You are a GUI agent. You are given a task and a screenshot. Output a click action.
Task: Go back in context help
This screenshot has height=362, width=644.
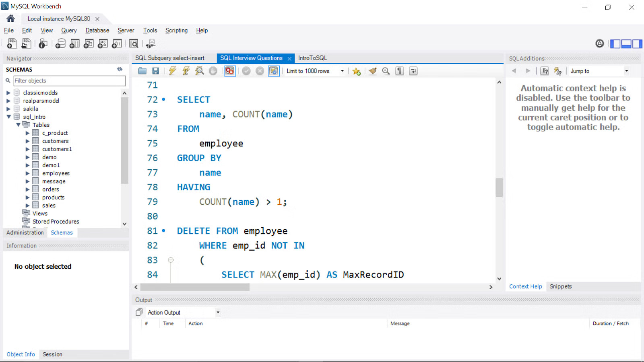(x=514, y=71)
